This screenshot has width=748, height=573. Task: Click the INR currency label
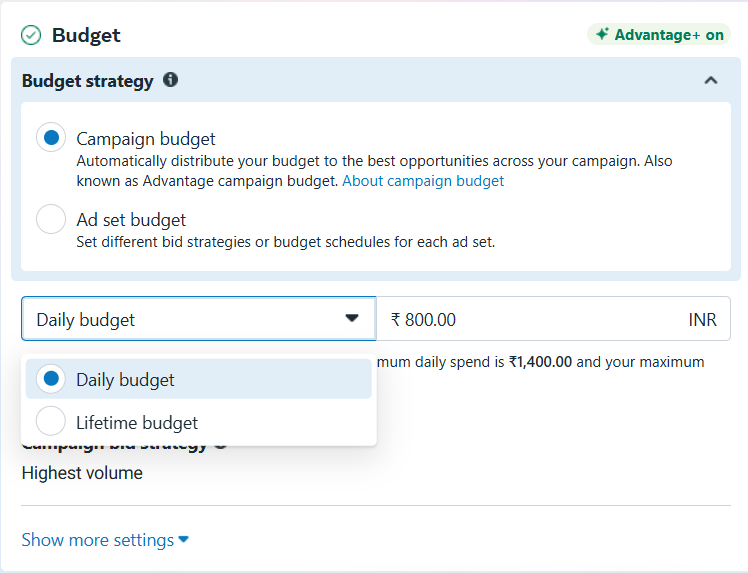click(702, 320)
